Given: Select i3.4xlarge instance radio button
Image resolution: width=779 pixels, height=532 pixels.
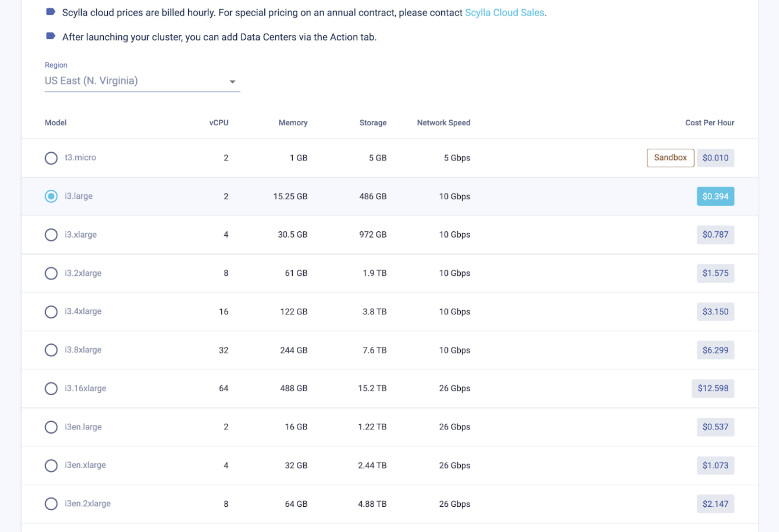Looking at the screenshot, I should pyautogui.click(x=51, y=312).
